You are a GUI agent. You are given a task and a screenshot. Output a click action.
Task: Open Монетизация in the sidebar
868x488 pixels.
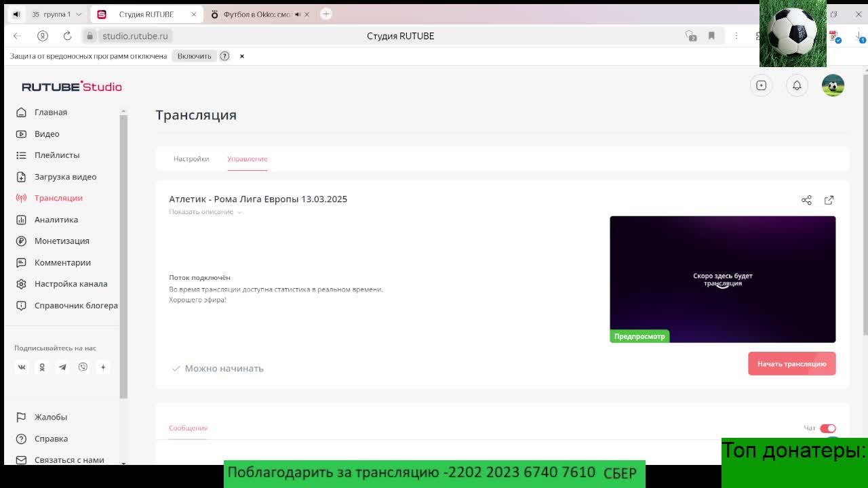62,241
